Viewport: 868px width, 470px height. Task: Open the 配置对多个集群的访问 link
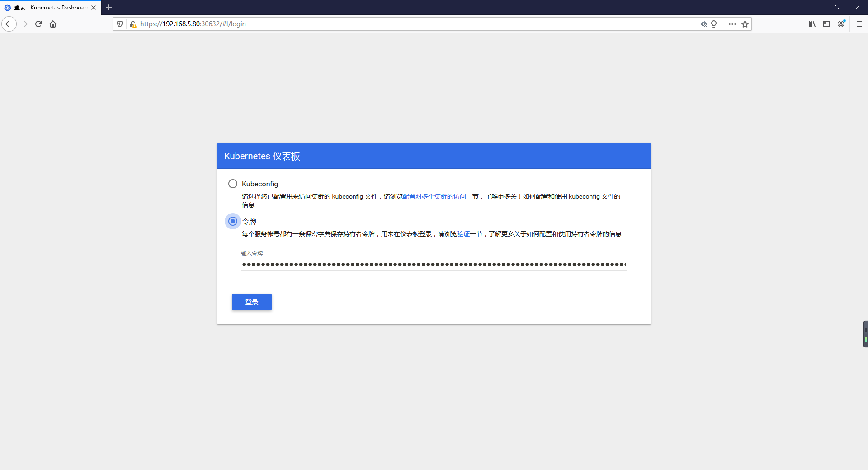click(434, 196)
